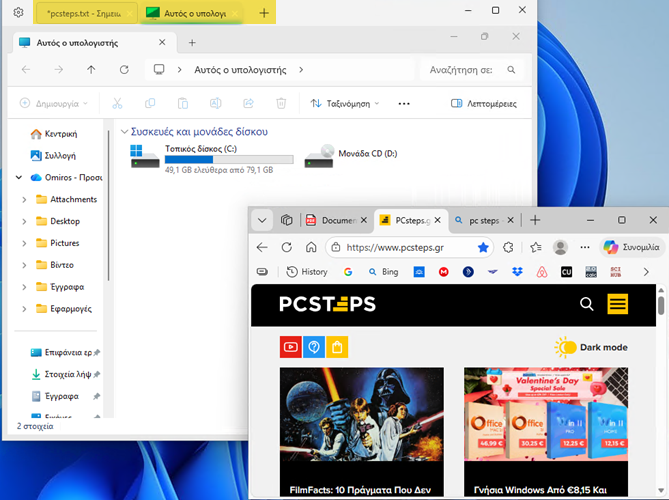The width and height of the screenshot is (669, 500).
Task: Open the Ταξινόμηση sort dropdown
Action: click(x=346, y=103)
